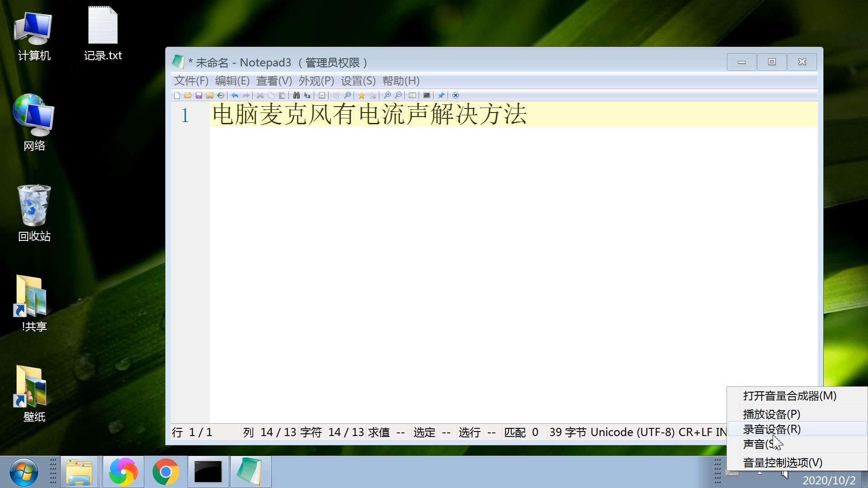Zoom out using the minus magnifier
Viewport: 868px width, 488px height.
pos(397,95)
